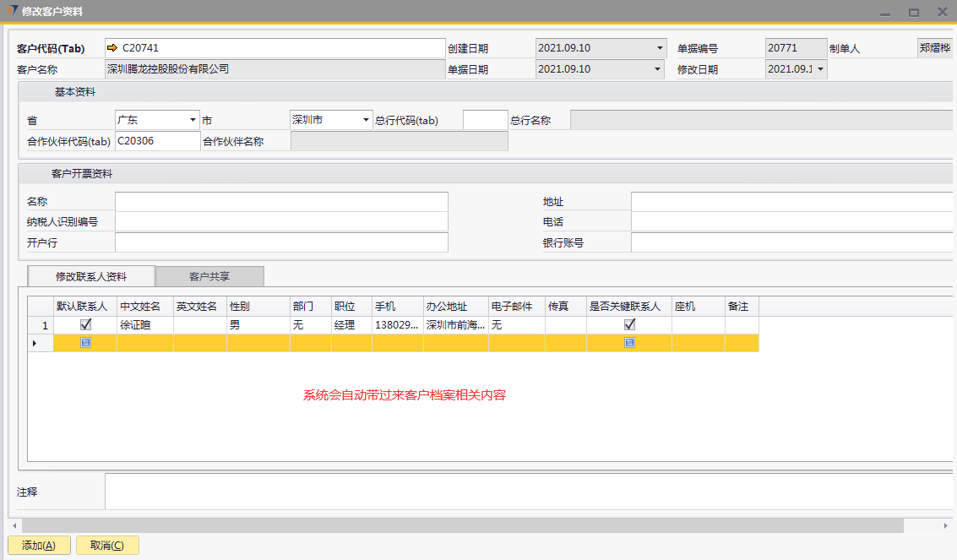This screenshot has width=957, height=560.
Task: Click the orange arrow link next to customer code
Action: (x=112, y=48)
